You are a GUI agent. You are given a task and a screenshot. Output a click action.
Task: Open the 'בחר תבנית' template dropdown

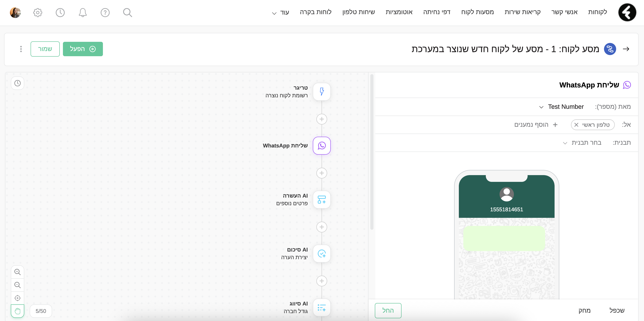pos(582,143)
